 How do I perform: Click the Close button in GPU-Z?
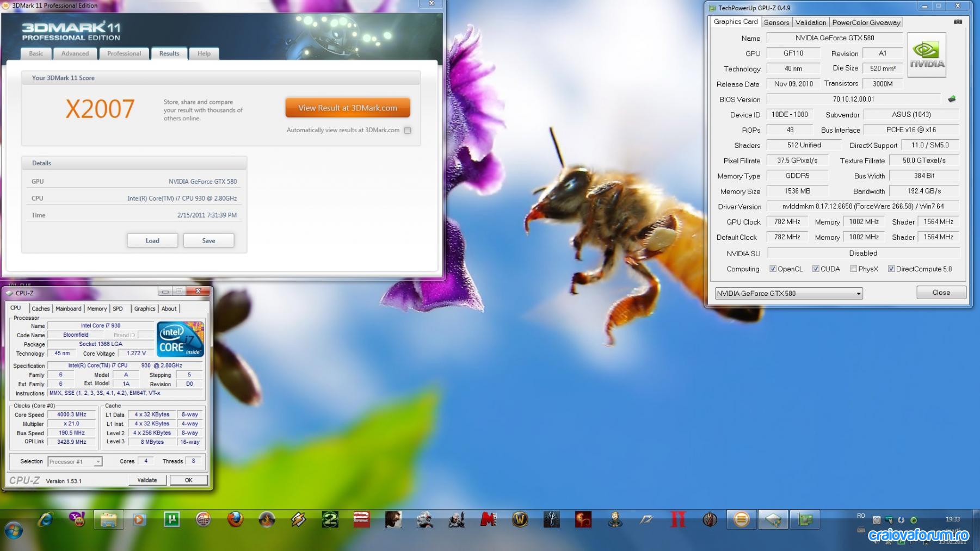[941, 293]
